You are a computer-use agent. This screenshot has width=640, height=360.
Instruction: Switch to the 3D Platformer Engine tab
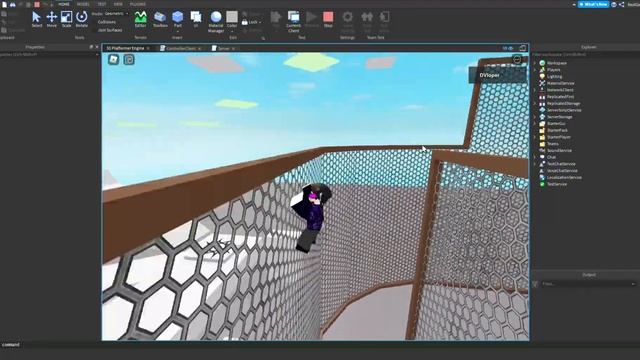tap(125, 48)
